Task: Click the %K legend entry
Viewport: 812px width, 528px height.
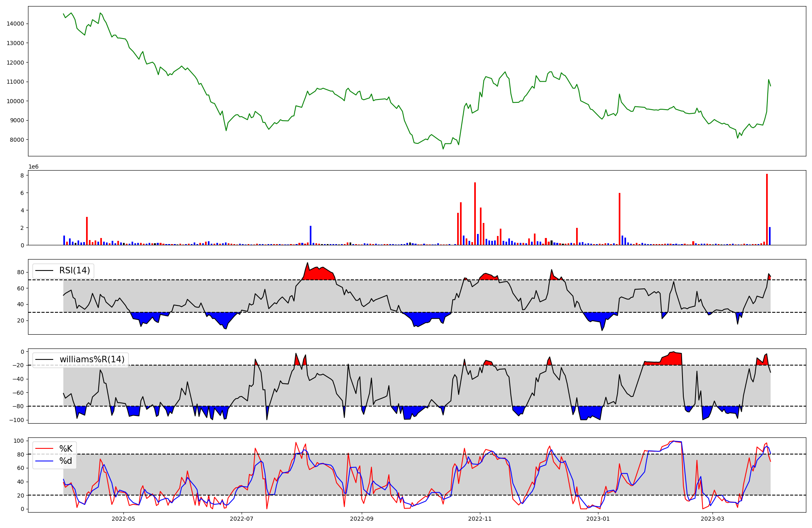Action: [66, 449]
